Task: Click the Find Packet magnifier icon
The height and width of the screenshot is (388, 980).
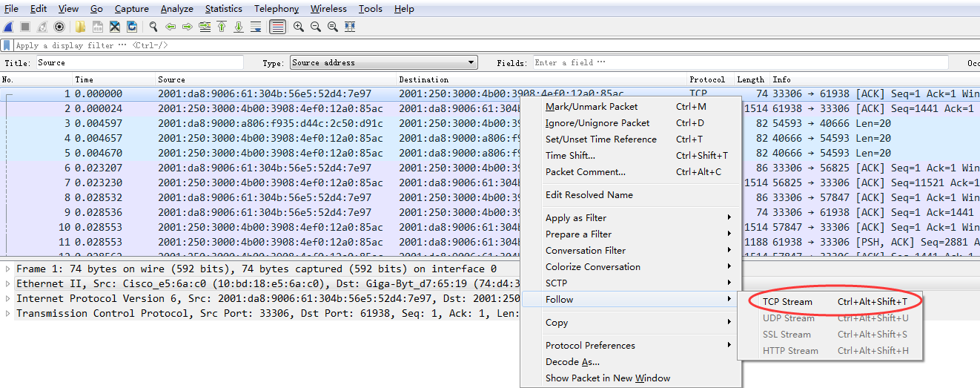Action: tap(153, 27)
